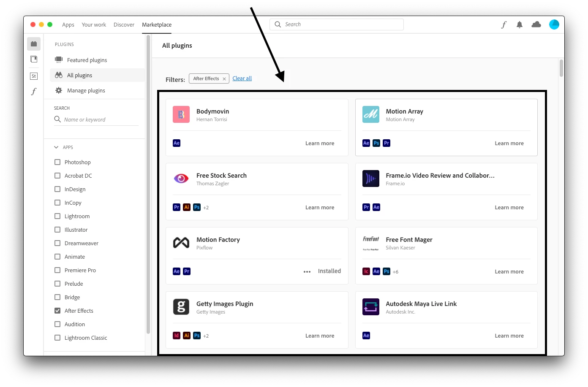The height and width of the screenshot is (387, 588).
Task: Click the fonts icon in top bar
Action: pos(504,25)
